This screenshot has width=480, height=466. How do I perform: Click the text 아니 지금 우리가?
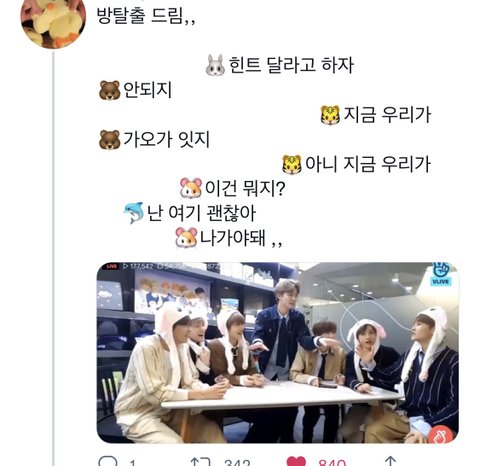point(368,164)
